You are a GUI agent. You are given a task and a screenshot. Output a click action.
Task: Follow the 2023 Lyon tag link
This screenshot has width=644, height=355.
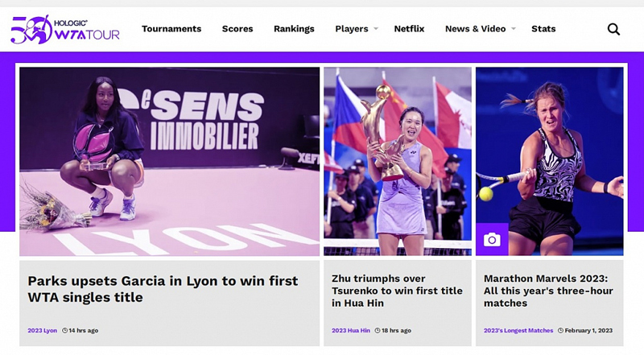point(43,330)
